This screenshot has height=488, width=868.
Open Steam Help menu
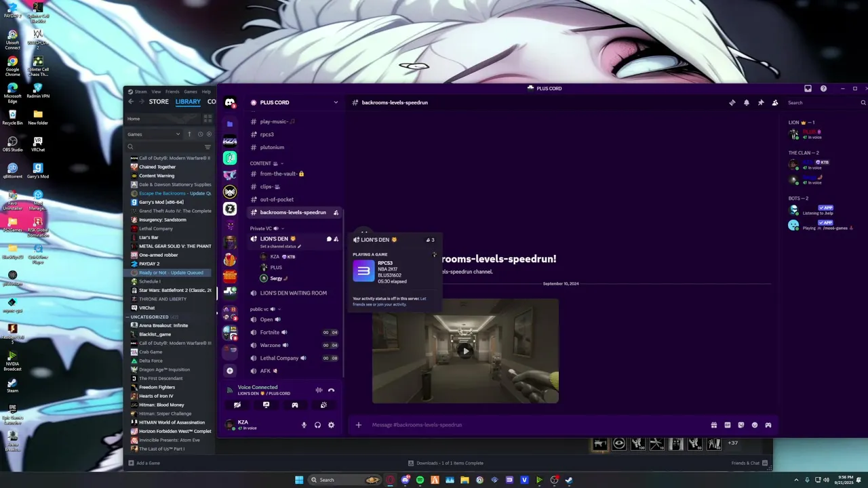pyautogui.click(x=206, y=91)
